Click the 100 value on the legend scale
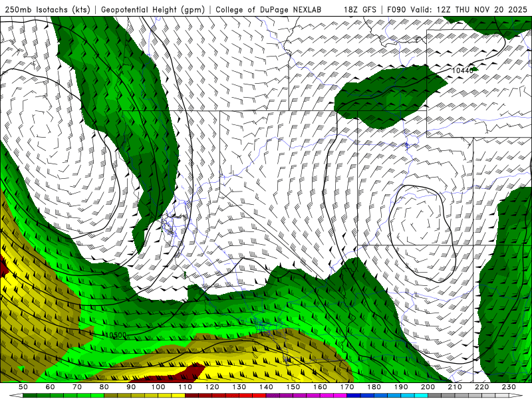This screenshot has height=399, width=532. point(158,387)
